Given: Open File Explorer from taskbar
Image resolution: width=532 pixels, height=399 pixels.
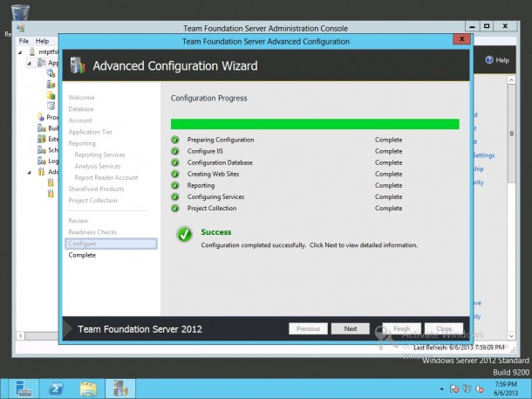Looking at the screenshot, I should 88,389.
